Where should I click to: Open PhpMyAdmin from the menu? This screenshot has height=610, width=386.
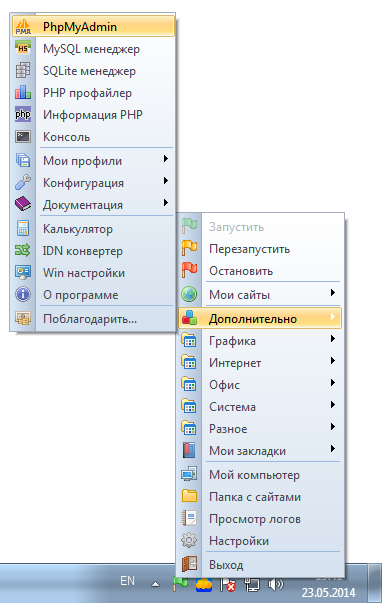[x=93, y=26]
